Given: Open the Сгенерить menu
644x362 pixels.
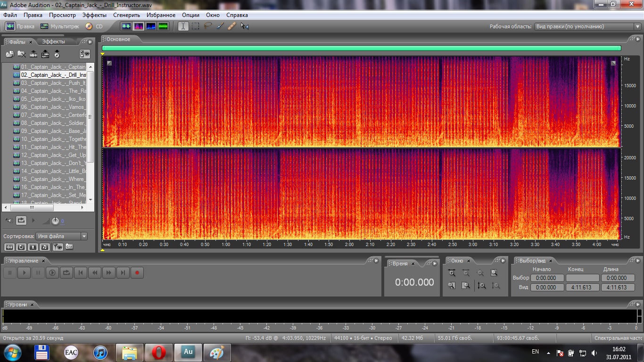Looking at the screenshot, I should 126,15.
